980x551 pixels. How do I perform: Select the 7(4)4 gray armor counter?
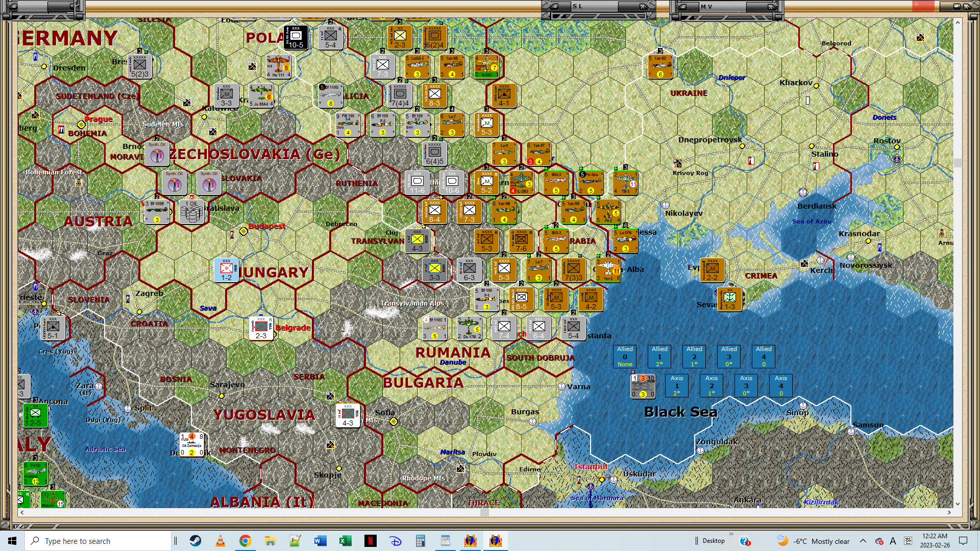[x=400, y=95]
